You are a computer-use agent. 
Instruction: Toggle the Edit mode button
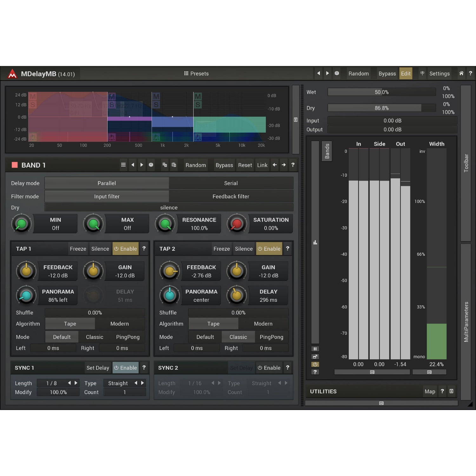point(406,74)
